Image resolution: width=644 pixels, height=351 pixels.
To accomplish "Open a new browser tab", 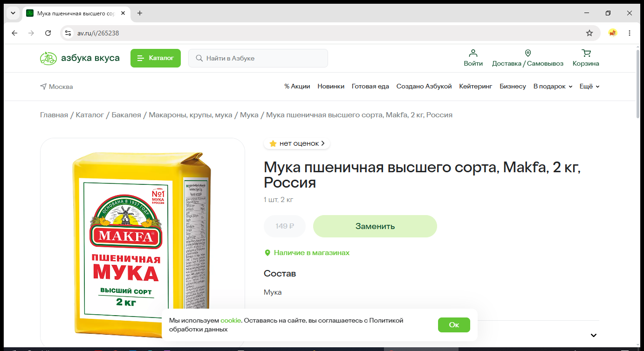I will (140, 13).
